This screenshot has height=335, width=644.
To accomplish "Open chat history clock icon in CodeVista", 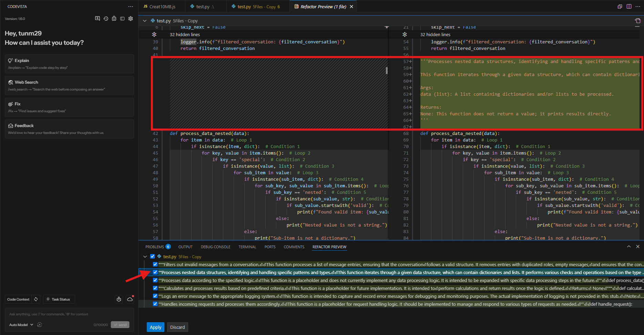I will click(106, 19).
